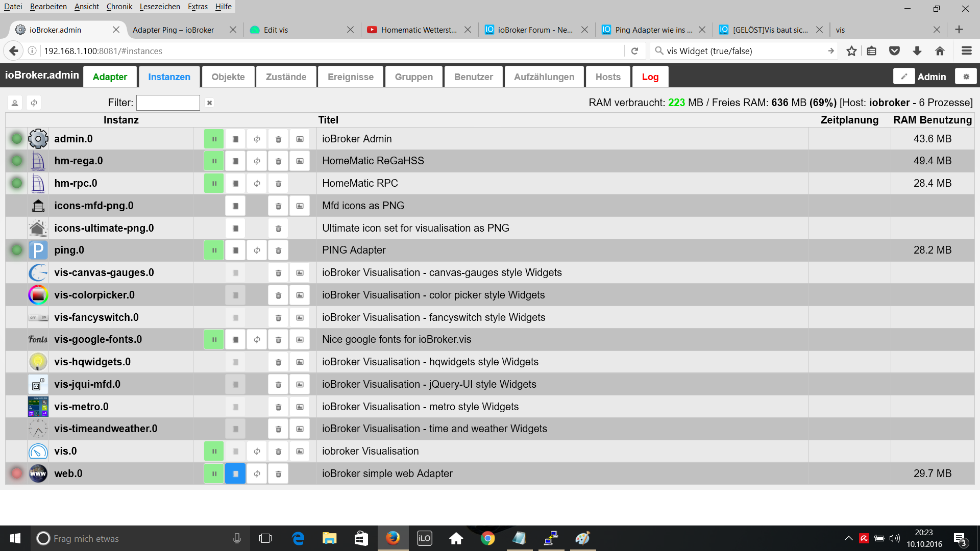Pause the admin.0 instance

214,139
